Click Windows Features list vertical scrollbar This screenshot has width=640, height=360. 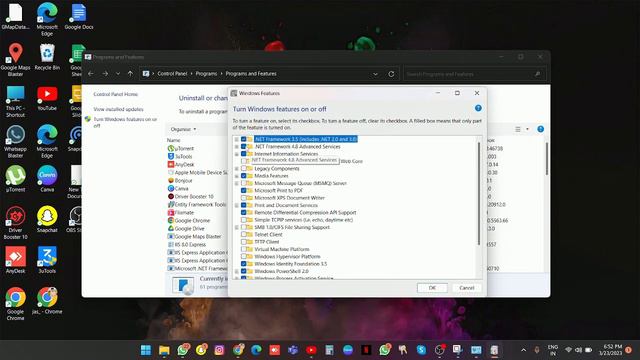pos(478,194)
